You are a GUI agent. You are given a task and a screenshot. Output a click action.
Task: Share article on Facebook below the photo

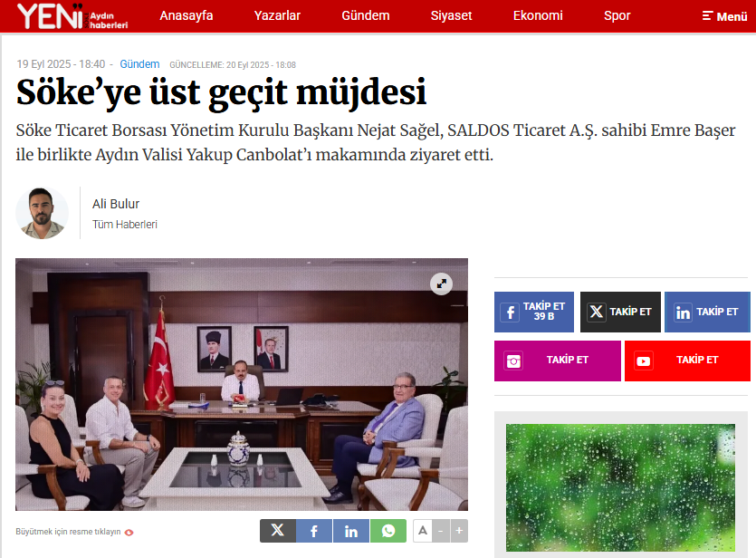(314, 531)
